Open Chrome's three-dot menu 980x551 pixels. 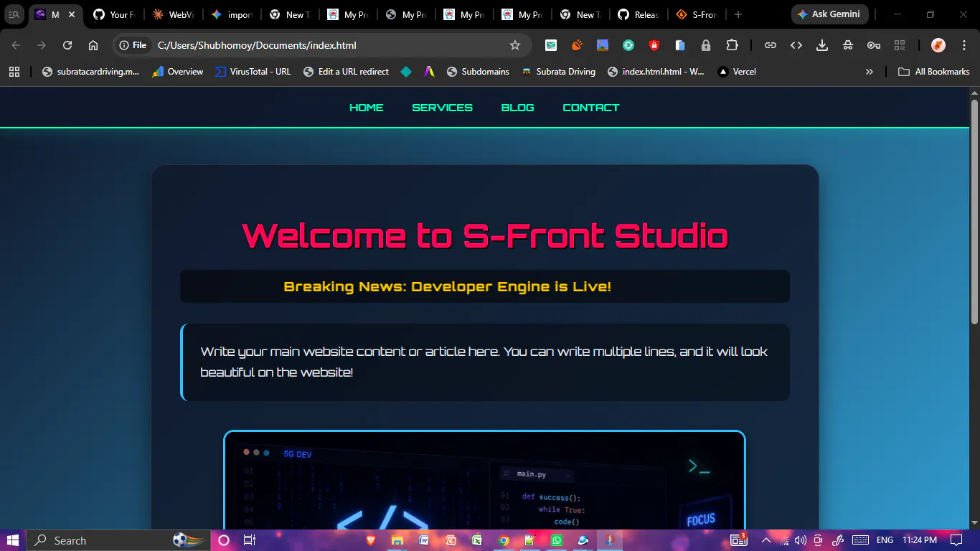pyautogui.click(x=964, y=45)
